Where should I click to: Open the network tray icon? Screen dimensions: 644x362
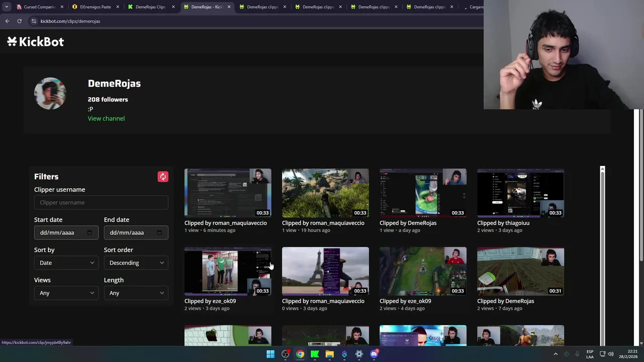pyautogui.click(x=602, y=354)
